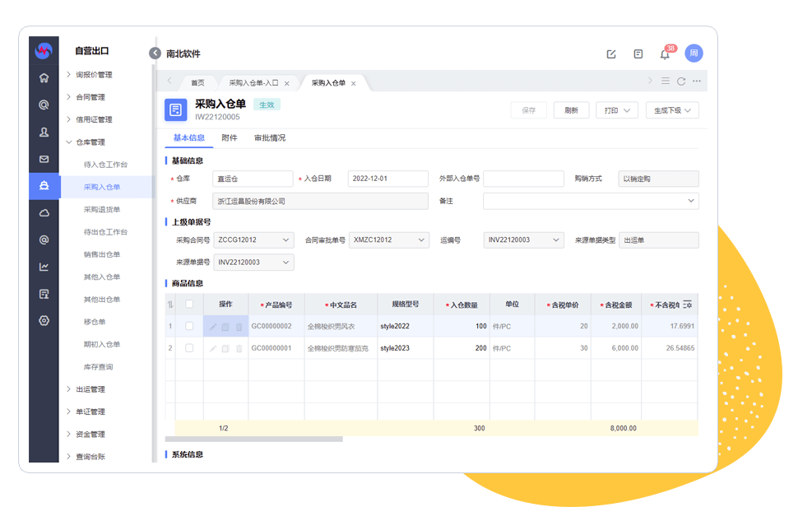Open the 采购合同号 dropdown showing ZCCG12012
812x507 pixels.
(253, 240)
